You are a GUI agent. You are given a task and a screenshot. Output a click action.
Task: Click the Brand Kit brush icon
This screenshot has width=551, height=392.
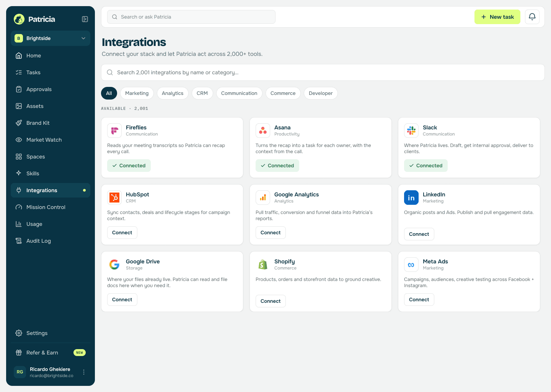click(x=19, y=123)
